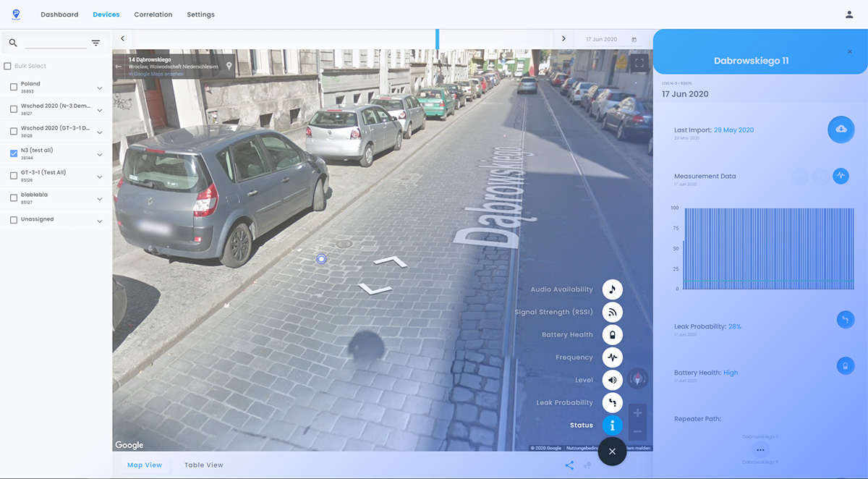Open the Dashboard page
Screen dimensions: 868x479
tap(59, 14)
